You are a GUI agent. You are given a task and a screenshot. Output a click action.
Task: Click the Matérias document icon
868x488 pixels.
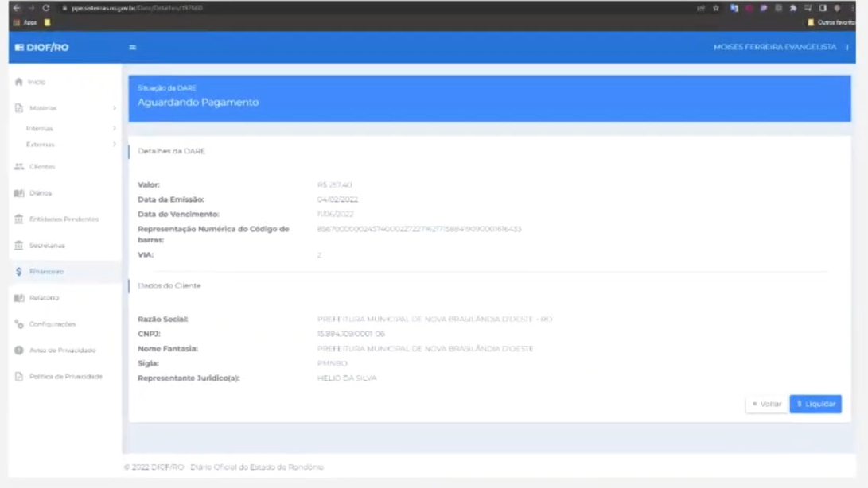point(19,108)
